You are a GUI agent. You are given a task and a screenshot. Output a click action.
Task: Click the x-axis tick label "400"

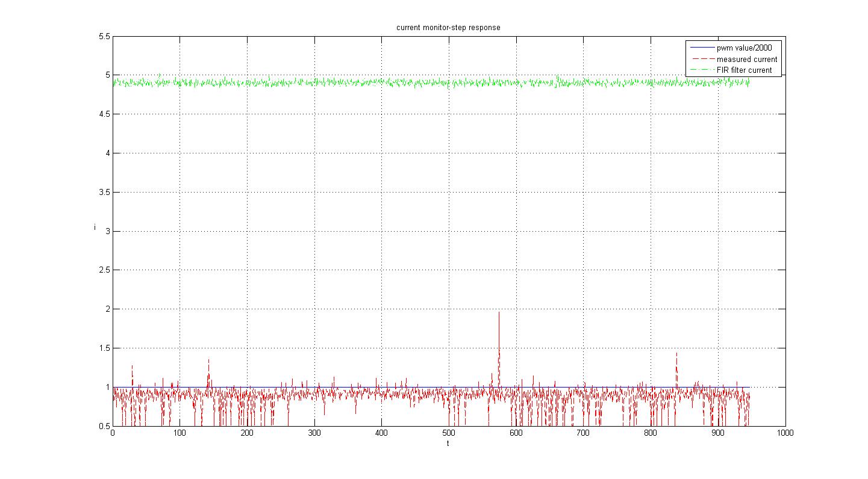click(x=381, y=433)
